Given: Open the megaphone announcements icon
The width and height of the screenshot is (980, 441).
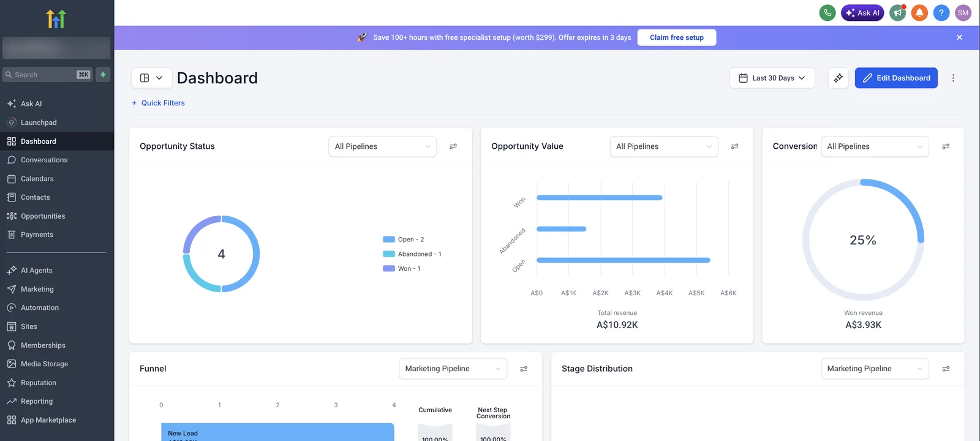Looking at the screenshot, I should [x=898, y=13].
